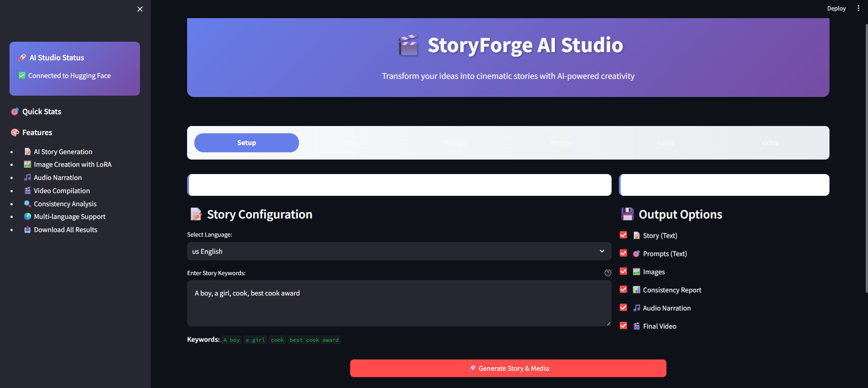
Task: Click the AI Story Generation feature icon
Action: point(28,151)
